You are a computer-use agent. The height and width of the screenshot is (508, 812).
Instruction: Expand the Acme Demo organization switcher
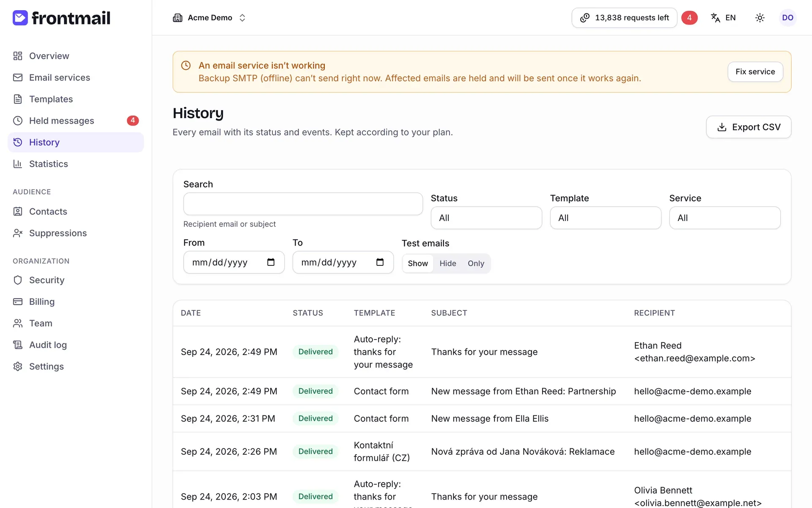pos(209,18)
